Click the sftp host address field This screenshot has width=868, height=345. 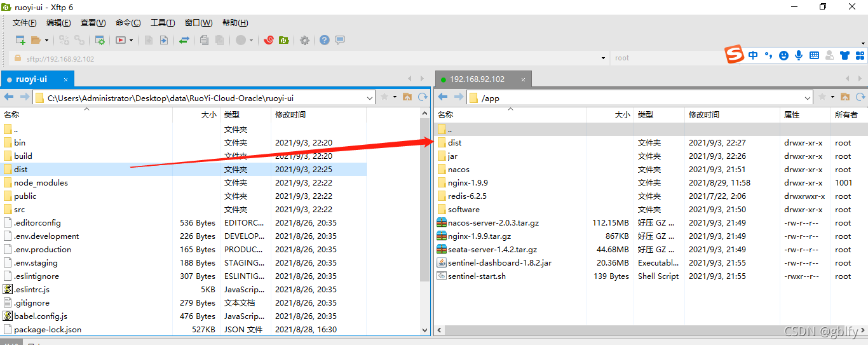(x=308, y=58)
